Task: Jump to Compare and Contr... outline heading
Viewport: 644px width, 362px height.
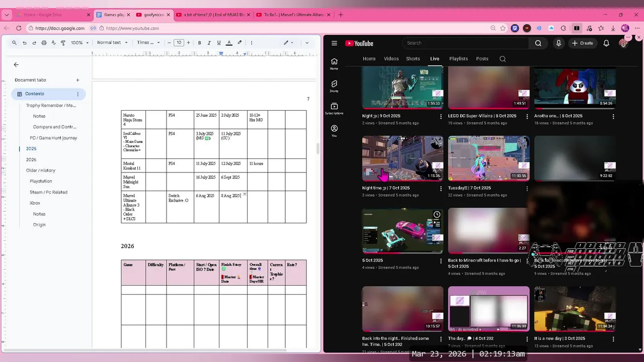Action: point(55,127)
